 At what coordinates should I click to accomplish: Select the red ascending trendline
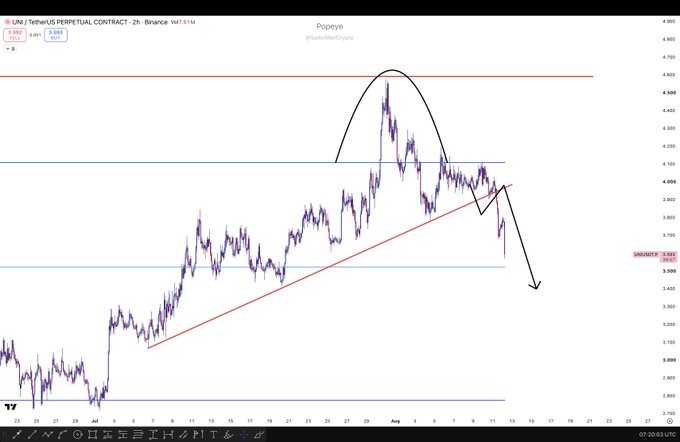click(330, 266)
